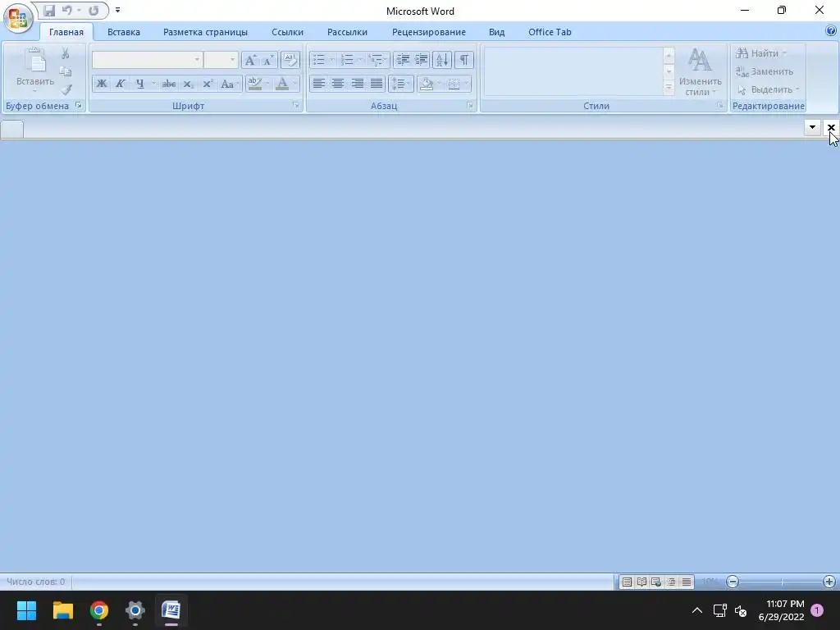
Task: Click the Borders icon in Абзац
Action: click(x=454, y=84)
